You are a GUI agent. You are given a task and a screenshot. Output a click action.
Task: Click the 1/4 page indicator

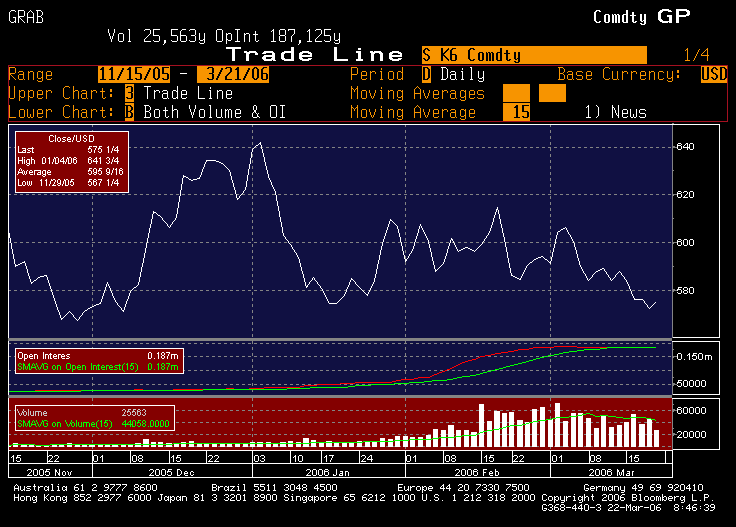(697, 55)
